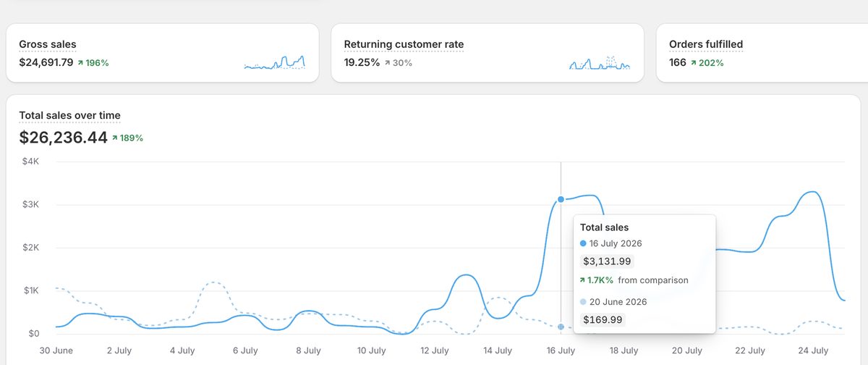868x365 pixels.
Task: Click the 30 June x-axis label
Action: pos(57,351)
